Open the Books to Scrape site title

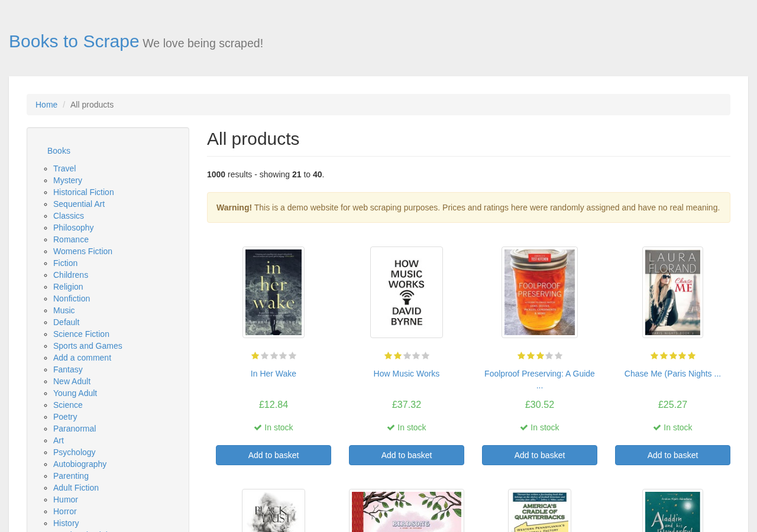[x=74, y=41]
